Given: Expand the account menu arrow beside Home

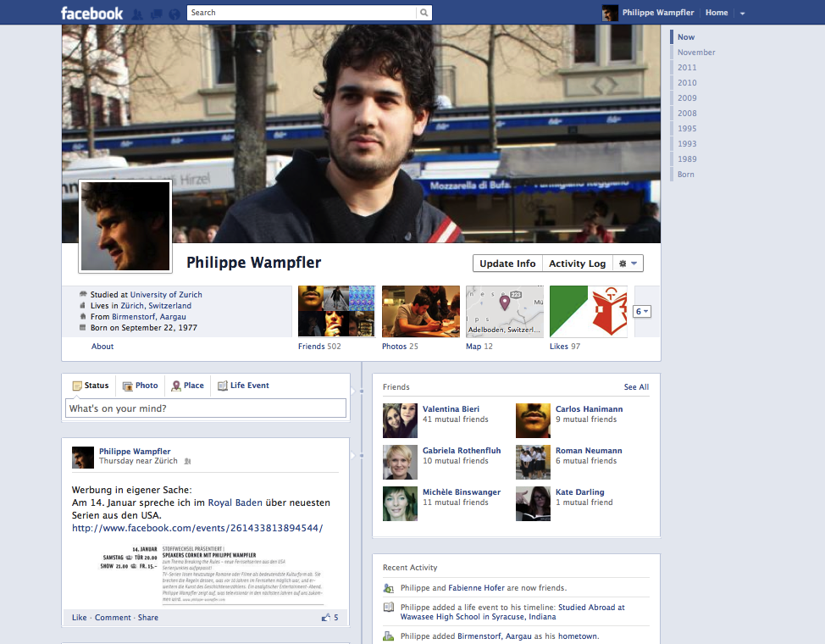Looking at the screenshot, I should click(742, 14).
